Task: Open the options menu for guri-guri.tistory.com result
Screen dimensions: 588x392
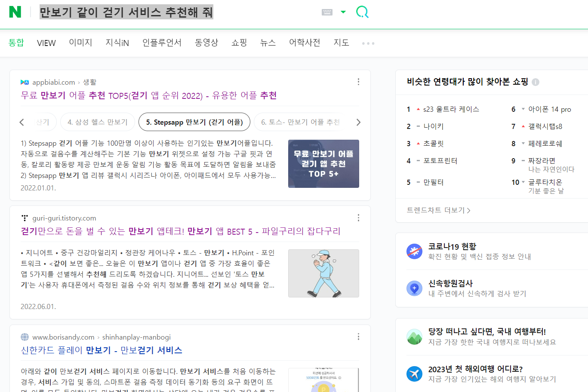Action: [x=358, y=218]
